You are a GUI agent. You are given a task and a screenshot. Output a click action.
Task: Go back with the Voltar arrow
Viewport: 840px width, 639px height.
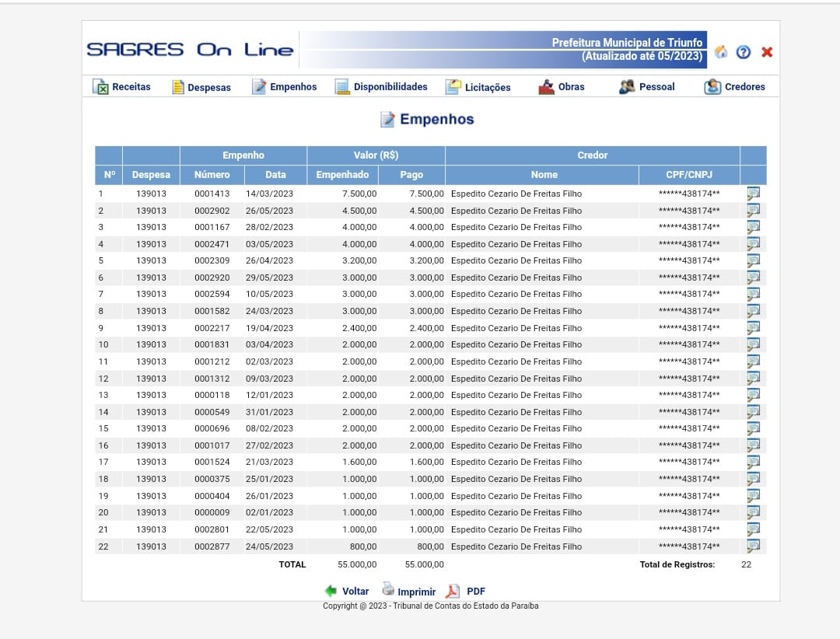[331, 591]
